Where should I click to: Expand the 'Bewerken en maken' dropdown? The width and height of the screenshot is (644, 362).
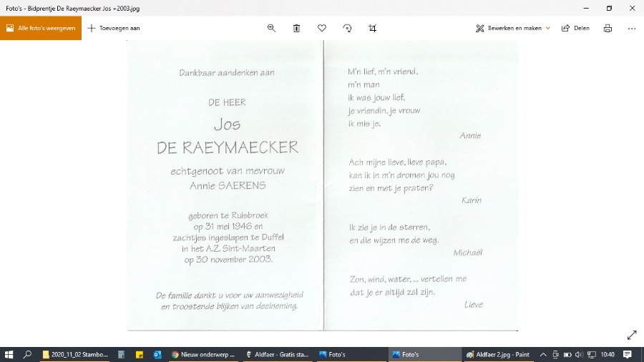[x=513, y=28]
